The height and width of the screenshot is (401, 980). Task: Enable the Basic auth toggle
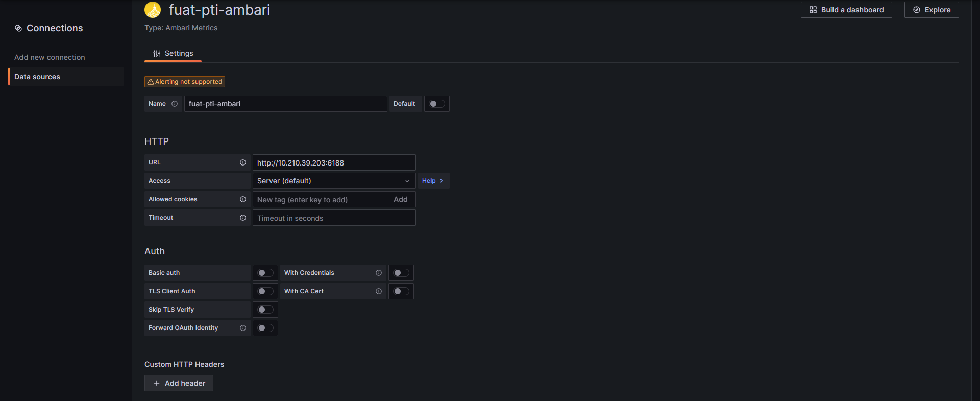[265, 273]
